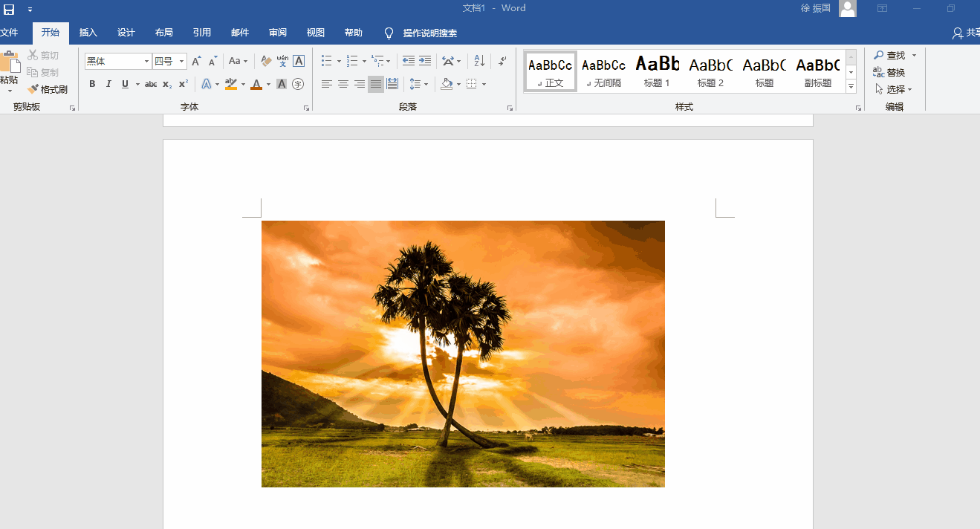Apply the orange font color swatch
980x529 pixels.
(256, 84)
